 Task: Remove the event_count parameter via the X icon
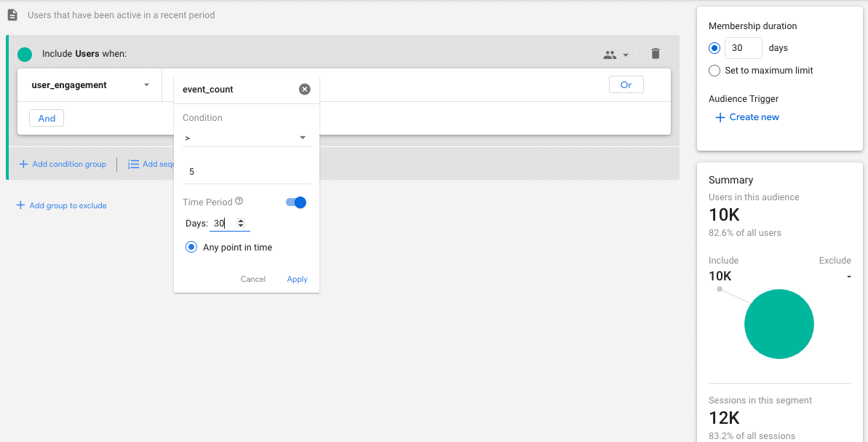pos(304,89)
